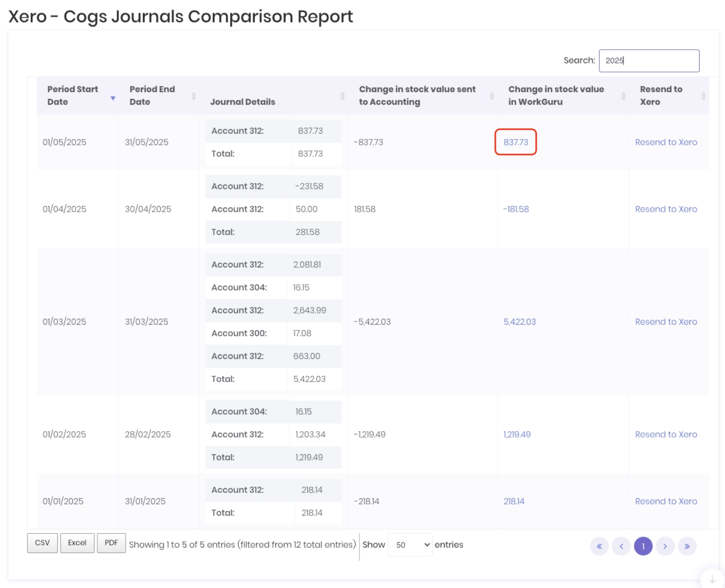Sort the Journal Details column
725x588 pixels.
point(343,96)
